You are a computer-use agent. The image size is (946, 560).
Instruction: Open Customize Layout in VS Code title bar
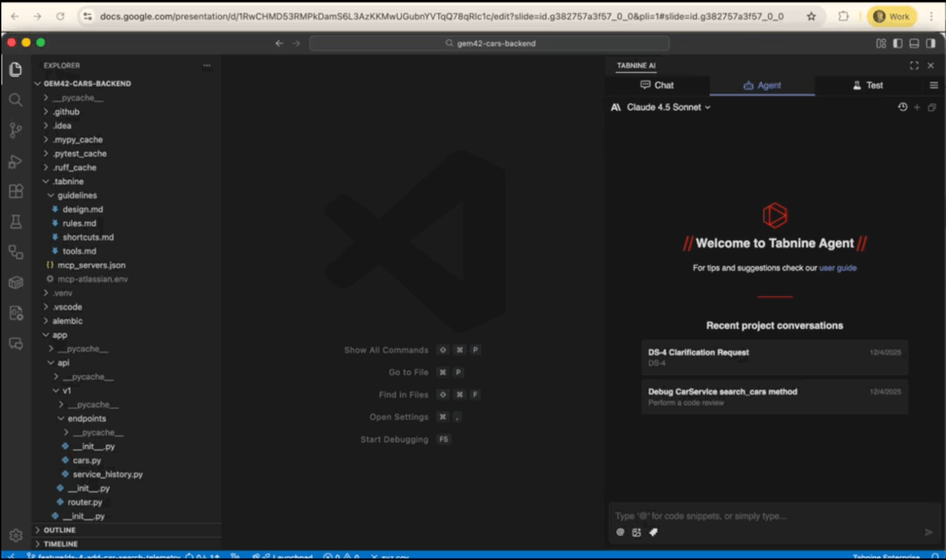pos(881,43)
